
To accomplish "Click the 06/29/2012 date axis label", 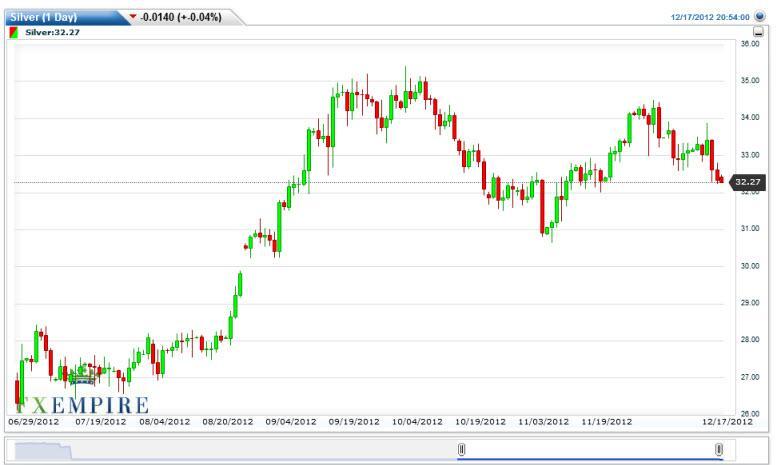I will pyautogui.click(x=34, y=421).
